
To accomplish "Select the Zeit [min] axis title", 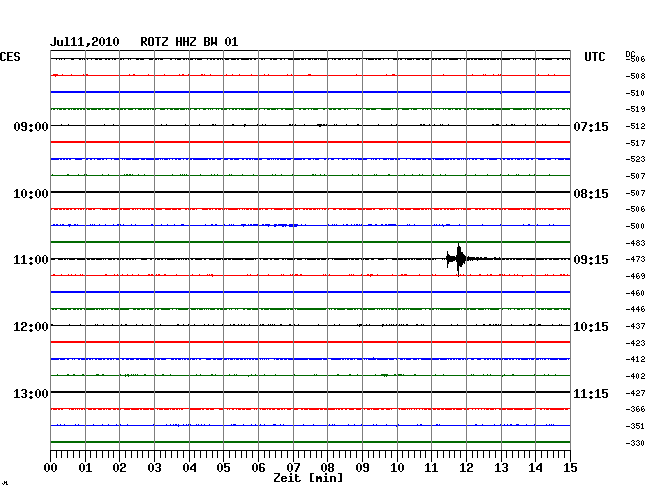I will [x=308, y=478].
